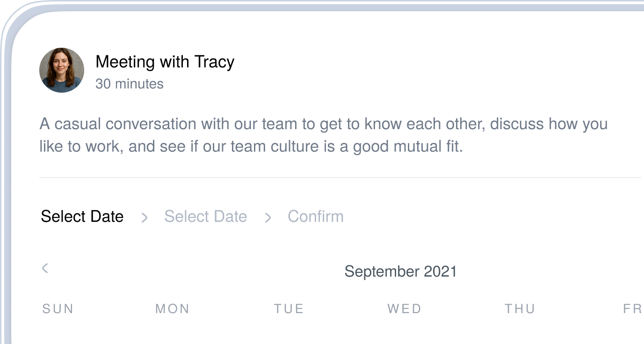Screen dimensions: 644x344
Task: Click the month name 'September'
Action: pos(382,271)
